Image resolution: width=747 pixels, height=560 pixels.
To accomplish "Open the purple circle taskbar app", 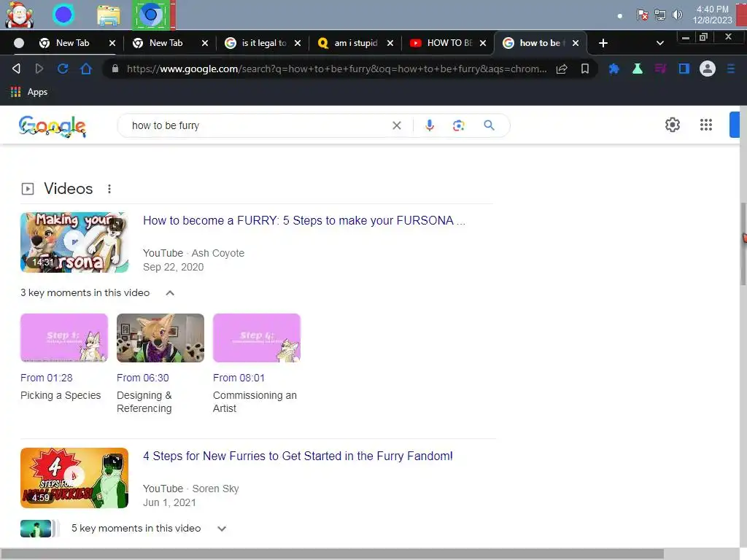I will tap(63, 15).
